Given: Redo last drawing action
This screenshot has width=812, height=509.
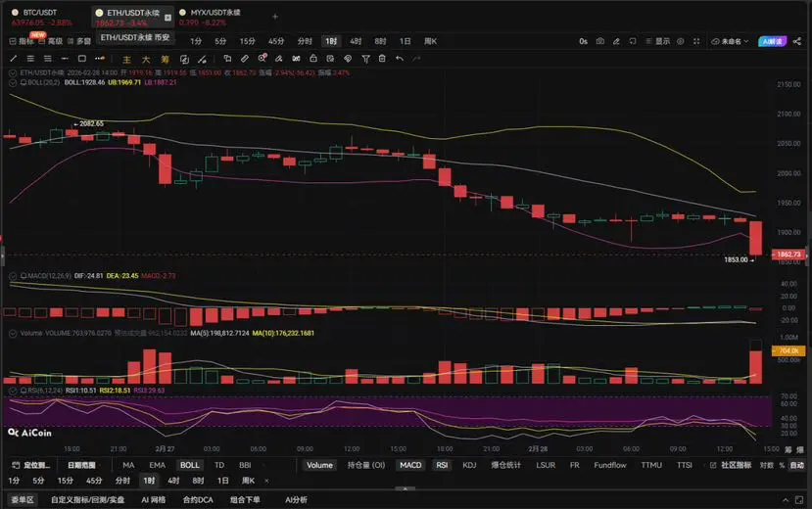Looking at the screenshot, I should [416, 59].
